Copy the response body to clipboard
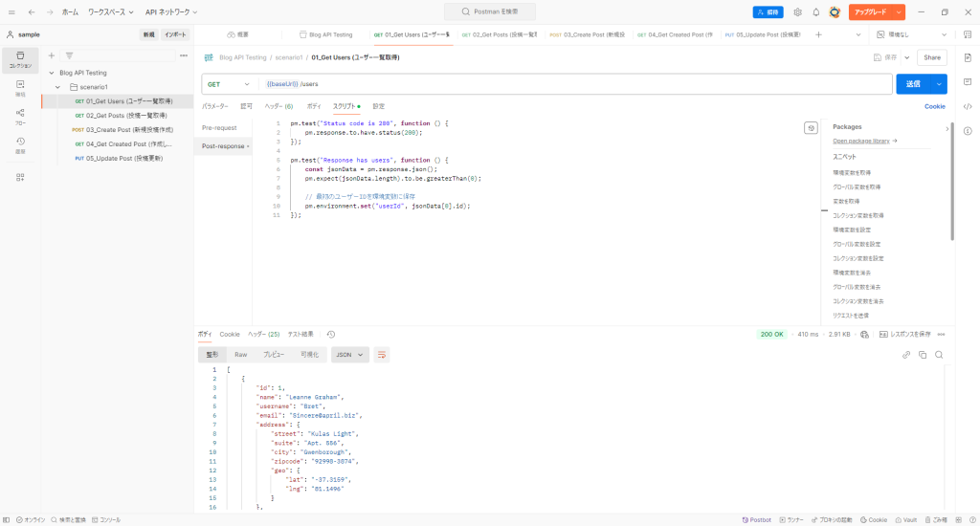Viewport: 980px width, 526px height. 922,354
